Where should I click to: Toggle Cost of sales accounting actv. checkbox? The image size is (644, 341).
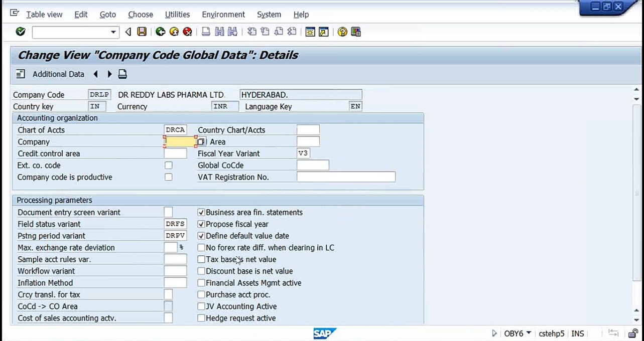click(169, 318)
